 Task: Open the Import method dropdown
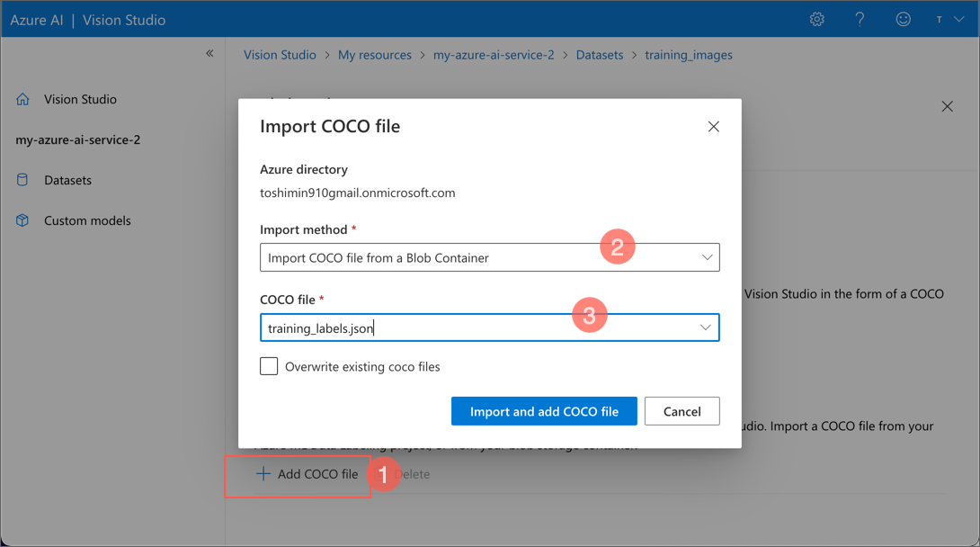(x=489, y=257)
